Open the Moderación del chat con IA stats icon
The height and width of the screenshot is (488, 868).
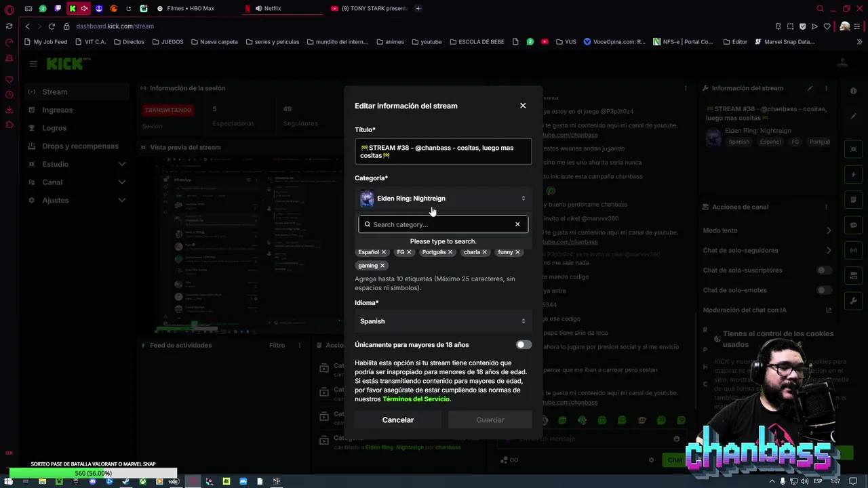click(x=828, y=310)
